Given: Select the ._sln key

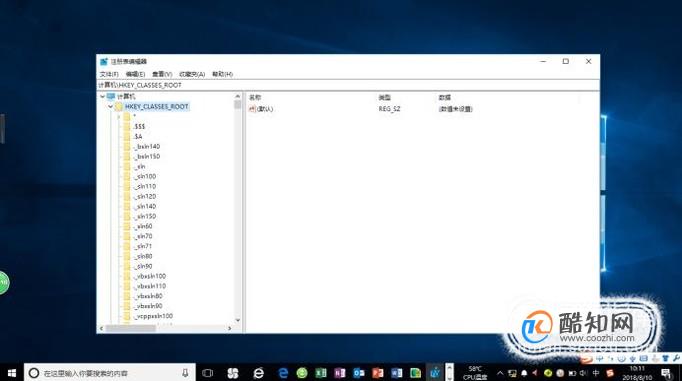Looking at the screenshot, I should pyautogui.click(x=140, y=167).
